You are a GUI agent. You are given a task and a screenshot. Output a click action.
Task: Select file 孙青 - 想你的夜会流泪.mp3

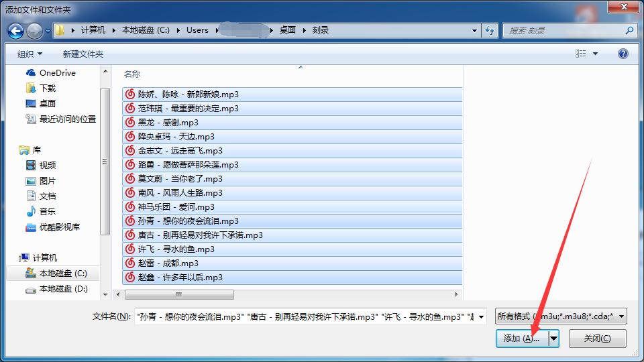pos(292,221)
